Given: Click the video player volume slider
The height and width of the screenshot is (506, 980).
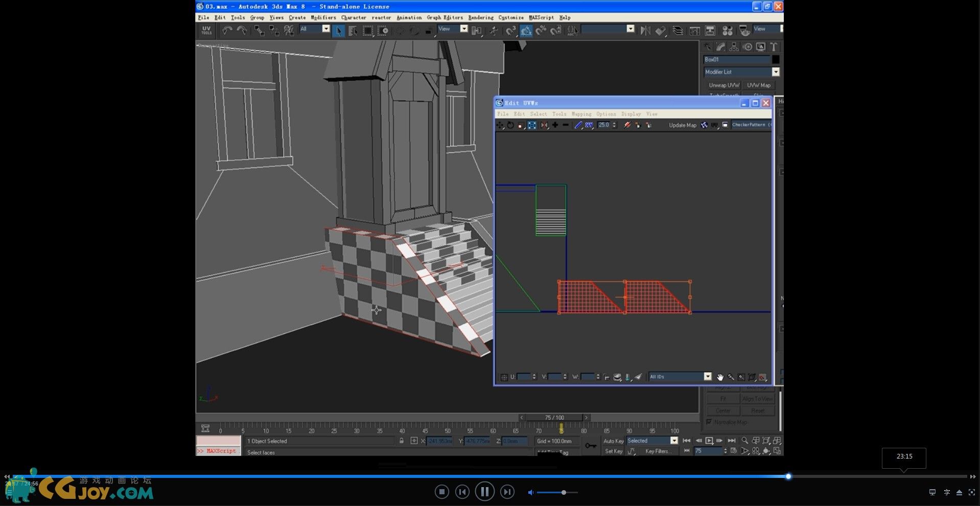Looking at the screenshot, I should click(557, 492).
